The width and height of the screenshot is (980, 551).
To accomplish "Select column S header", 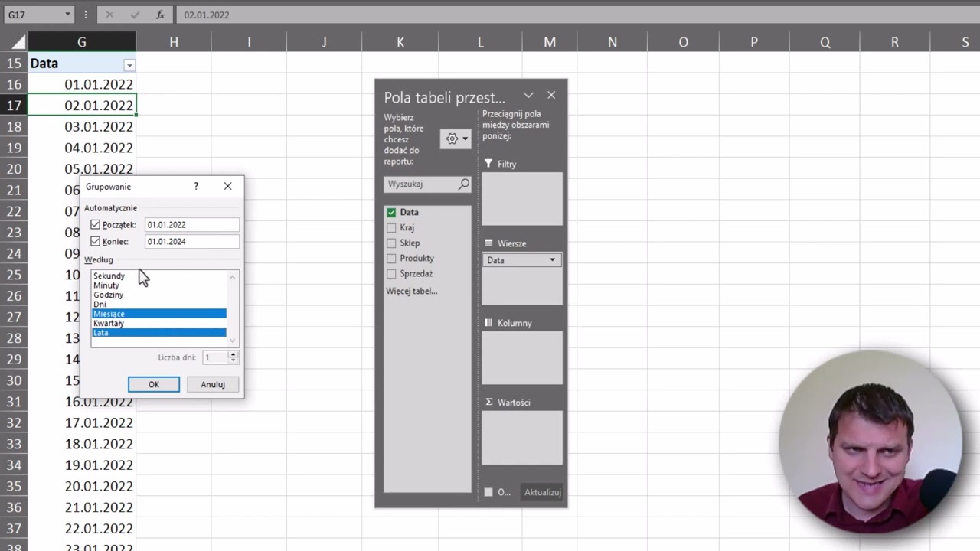I will coord(965,42).
